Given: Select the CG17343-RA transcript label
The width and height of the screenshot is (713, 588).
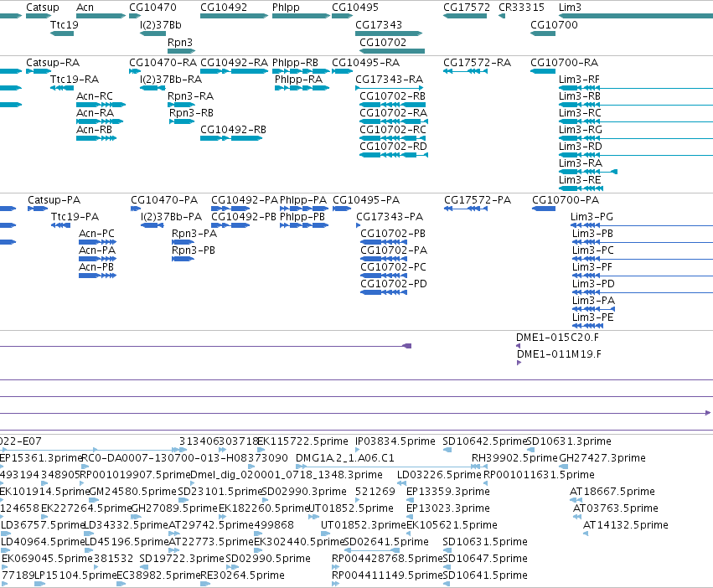Looking at the screenshot, I should [390, 79].
